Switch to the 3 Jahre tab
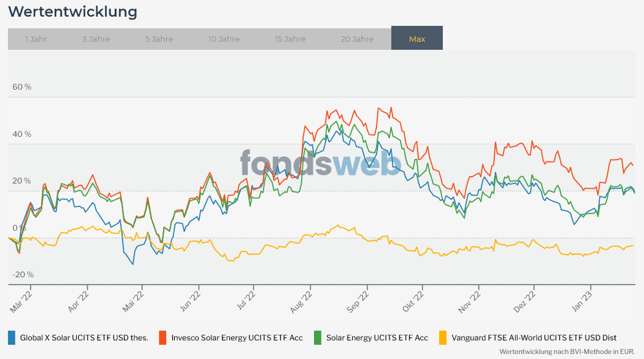 [x=95, y=39]
